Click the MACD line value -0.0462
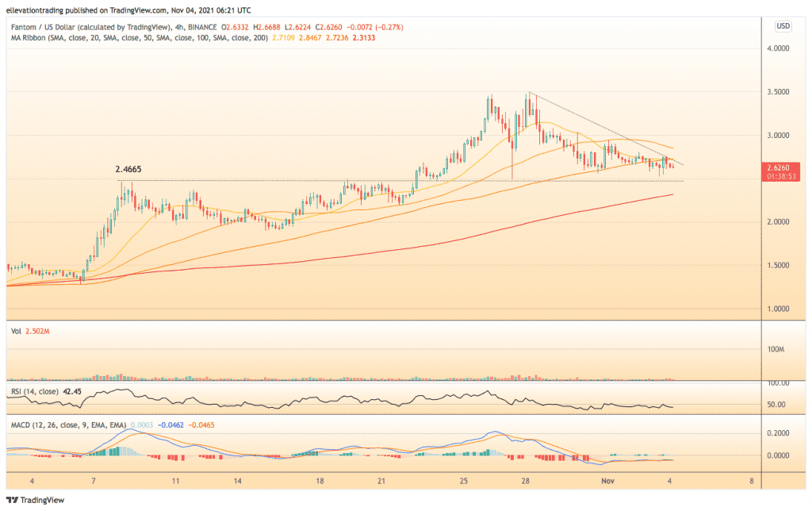The image size is (812, 511). pyautogui.click(x=170, y=425)
